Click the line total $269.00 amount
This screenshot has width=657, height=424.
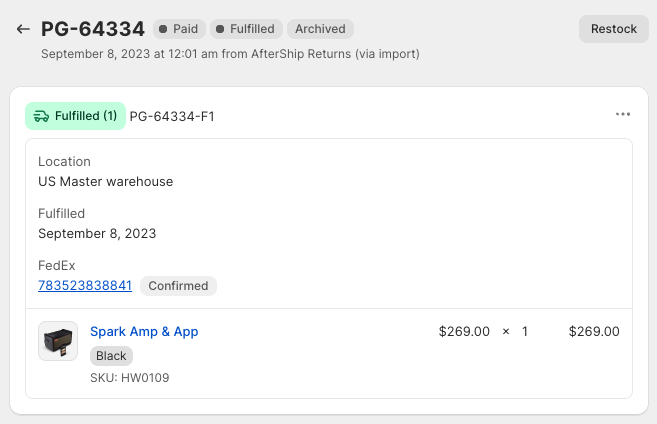[594, 331]
